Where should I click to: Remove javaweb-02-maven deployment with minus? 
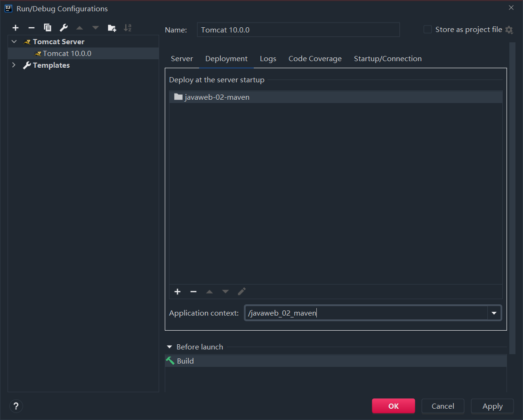click(x=193, y=292)
